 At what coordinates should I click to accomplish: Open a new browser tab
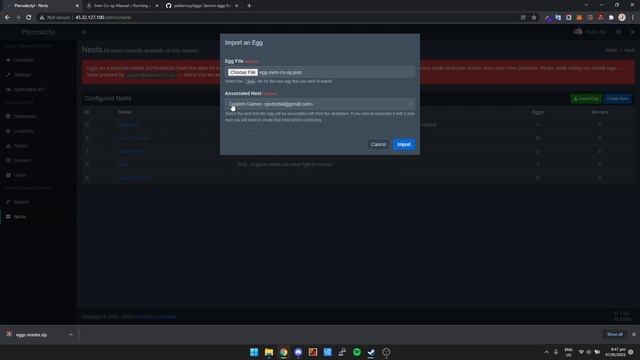pyautogui.click(x=249, y=6)
